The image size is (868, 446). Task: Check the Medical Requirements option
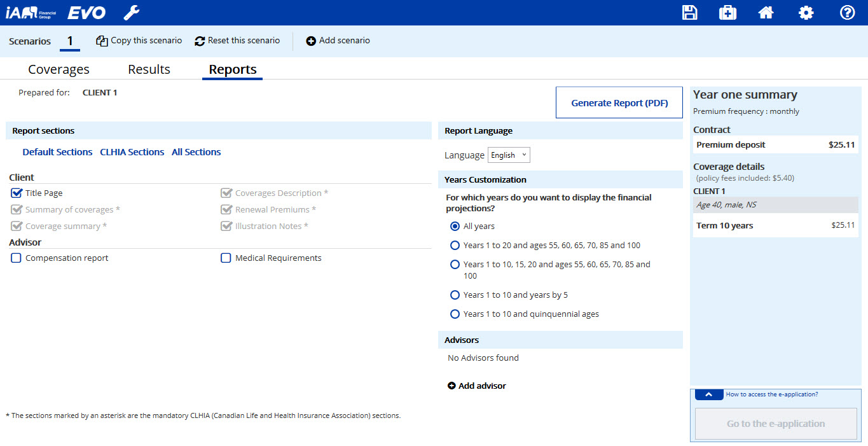[x=226, y=258]
